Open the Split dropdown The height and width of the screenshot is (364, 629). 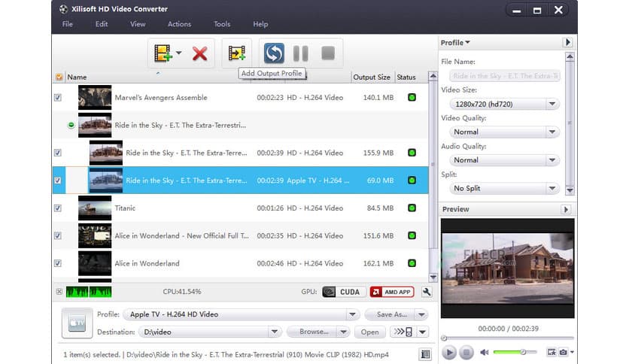552,189
